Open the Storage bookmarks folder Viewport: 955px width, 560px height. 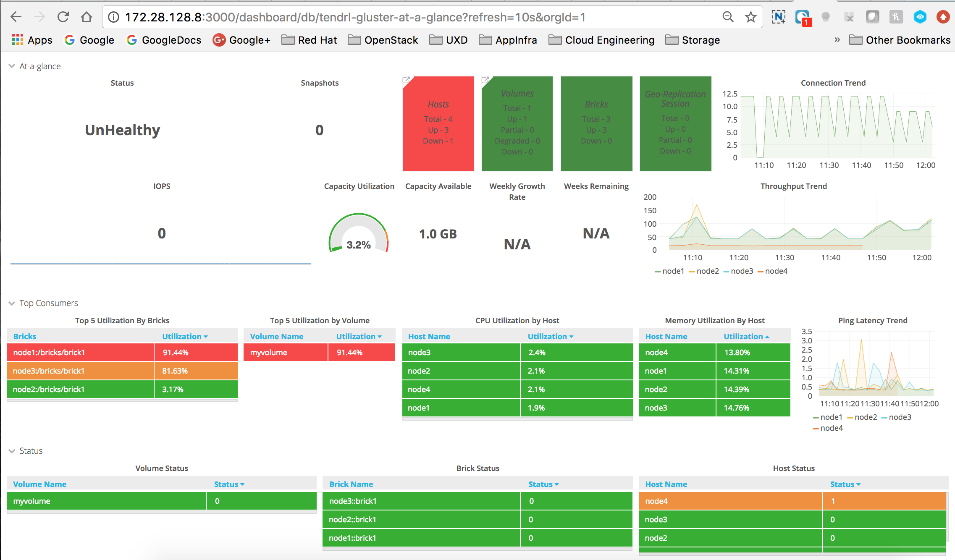click(x=693, y=40)
